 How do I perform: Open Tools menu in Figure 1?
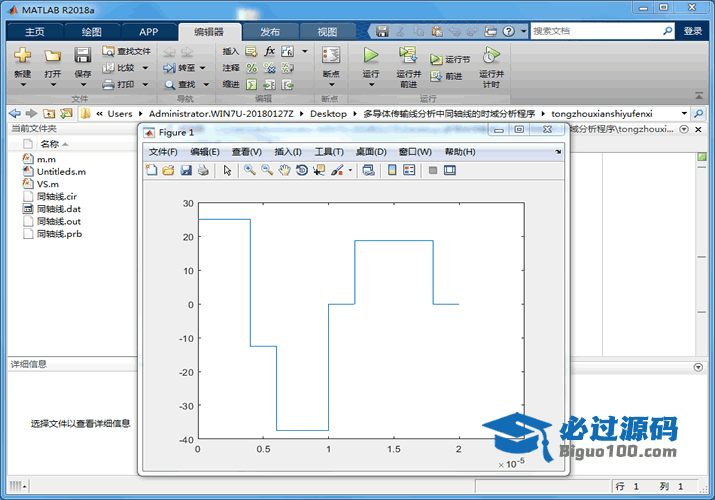click(x=329, y=152)
